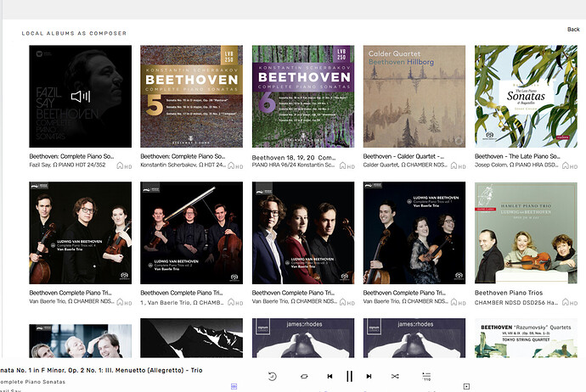Open the play queue list

[x=426, y=375]
